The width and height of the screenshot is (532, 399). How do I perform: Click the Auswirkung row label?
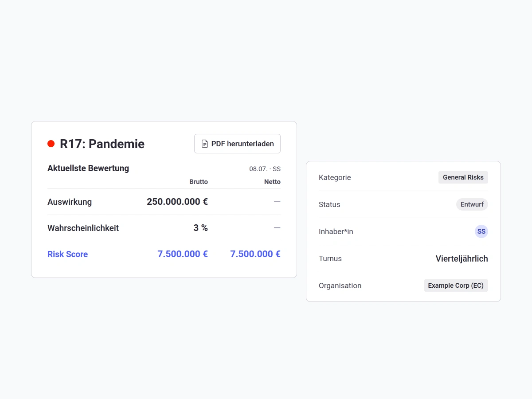pos(70,202)
